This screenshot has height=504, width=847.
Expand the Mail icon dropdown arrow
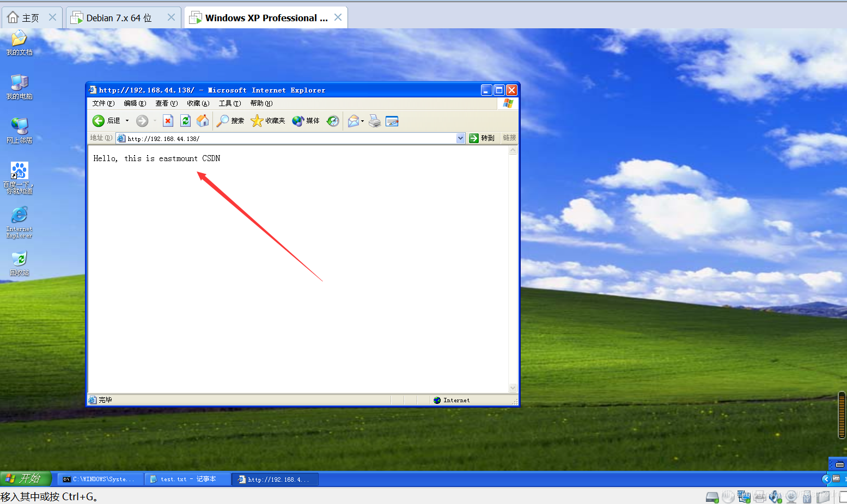[363, 121]
